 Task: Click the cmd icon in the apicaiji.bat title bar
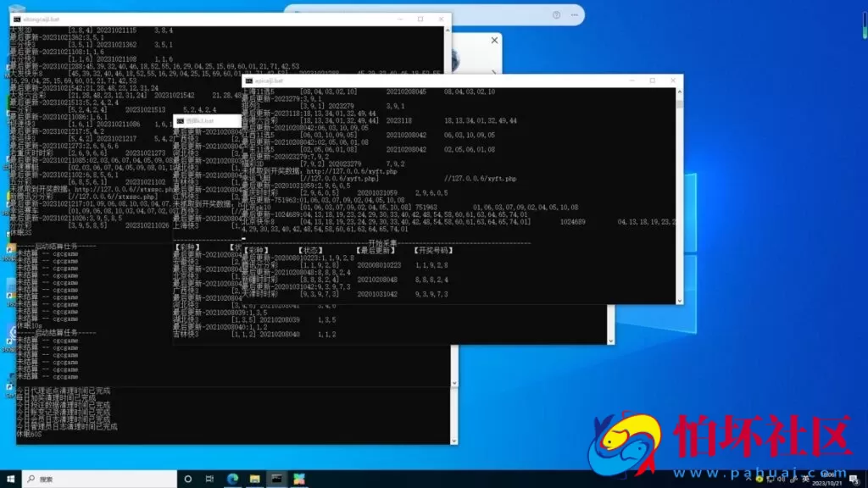[249, 80]
